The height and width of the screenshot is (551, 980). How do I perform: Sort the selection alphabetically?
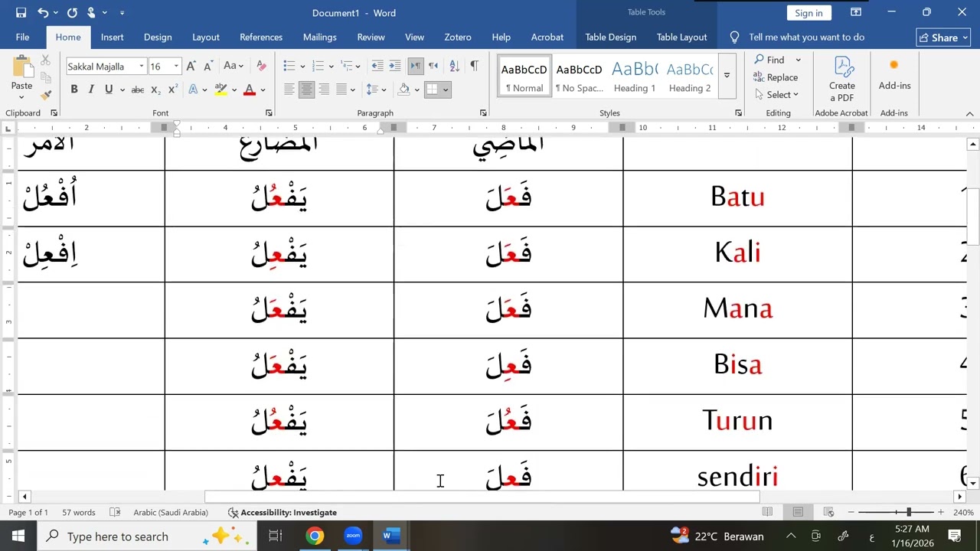coord(454,66)
